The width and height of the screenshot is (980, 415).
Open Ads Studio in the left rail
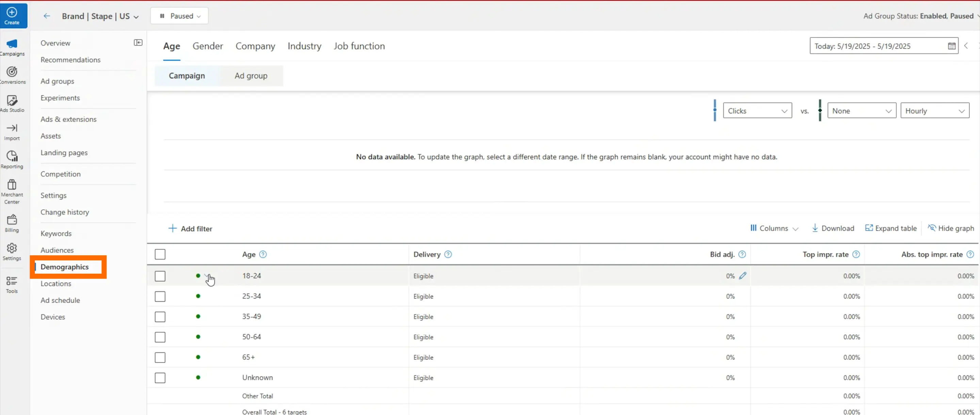[12, 104]
